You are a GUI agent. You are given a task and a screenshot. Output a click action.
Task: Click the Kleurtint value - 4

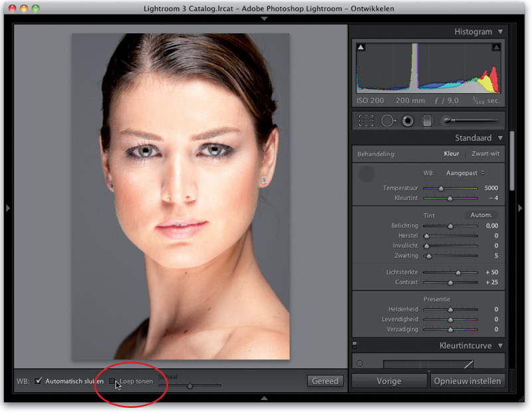(493, 198)
